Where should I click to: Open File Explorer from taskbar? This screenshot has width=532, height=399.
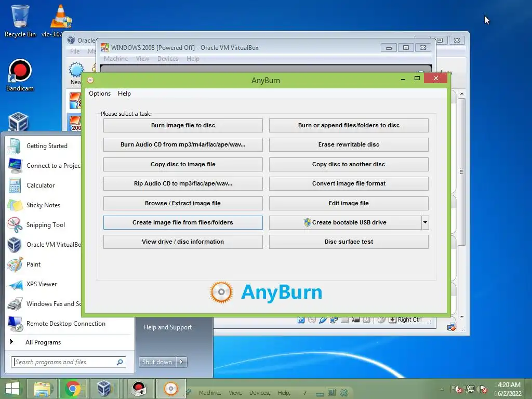point(43,389)
